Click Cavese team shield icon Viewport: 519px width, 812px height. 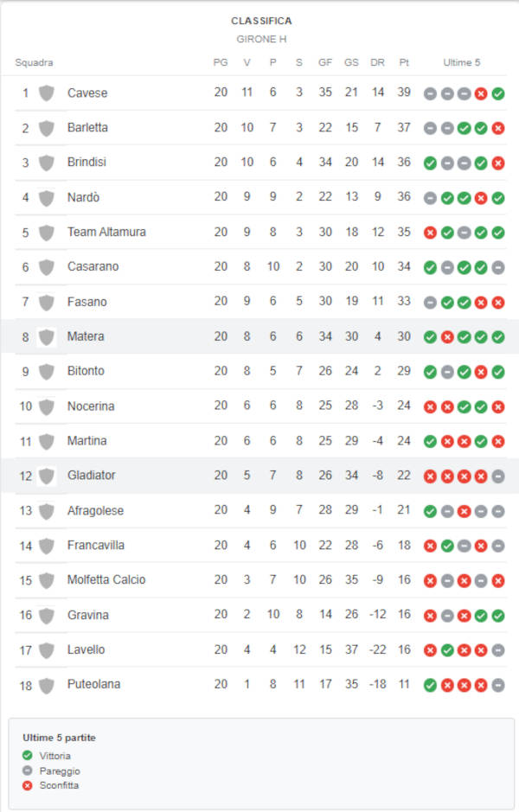(47, 93)
